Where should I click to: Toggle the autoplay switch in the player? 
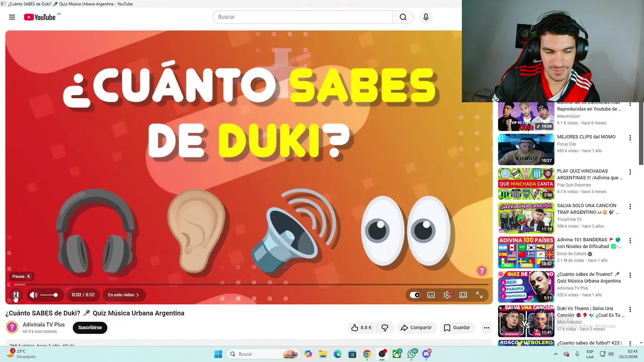coord(415,295)
